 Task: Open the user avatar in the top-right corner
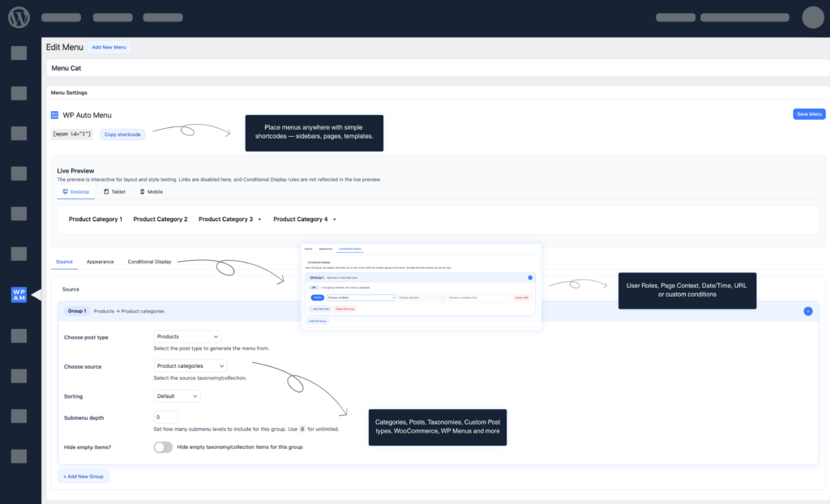(812, 17)
